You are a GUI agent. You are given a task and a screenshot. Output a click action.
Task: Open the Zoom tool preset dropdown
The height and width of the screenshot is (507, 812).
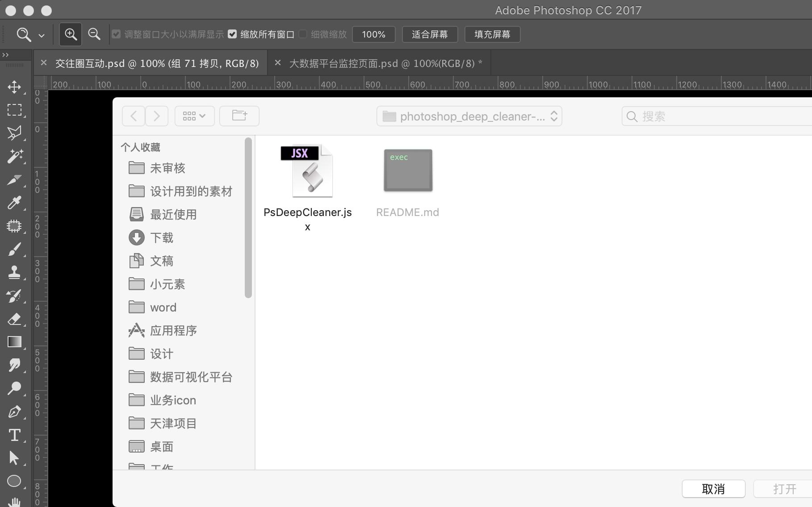[41, 34]
